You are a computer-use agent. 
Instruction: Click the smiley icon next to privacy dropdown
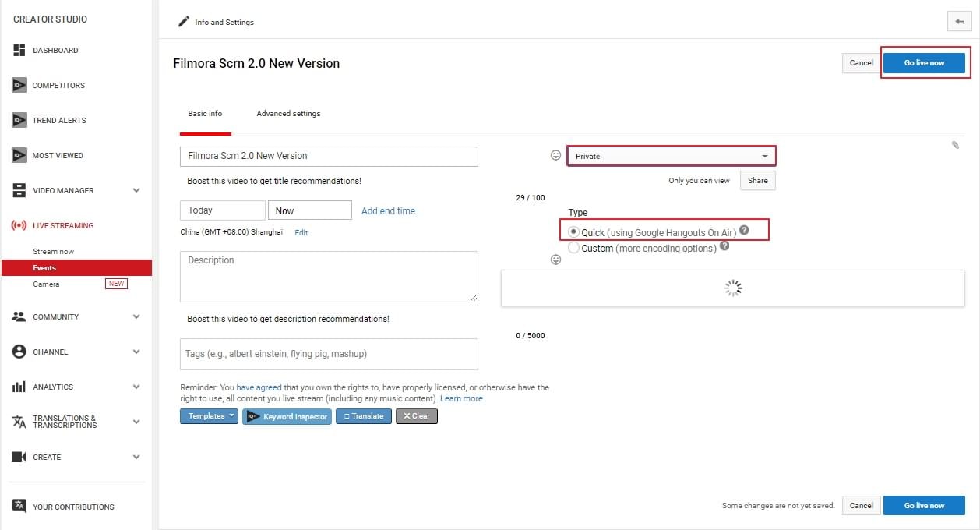click(555, 155)
